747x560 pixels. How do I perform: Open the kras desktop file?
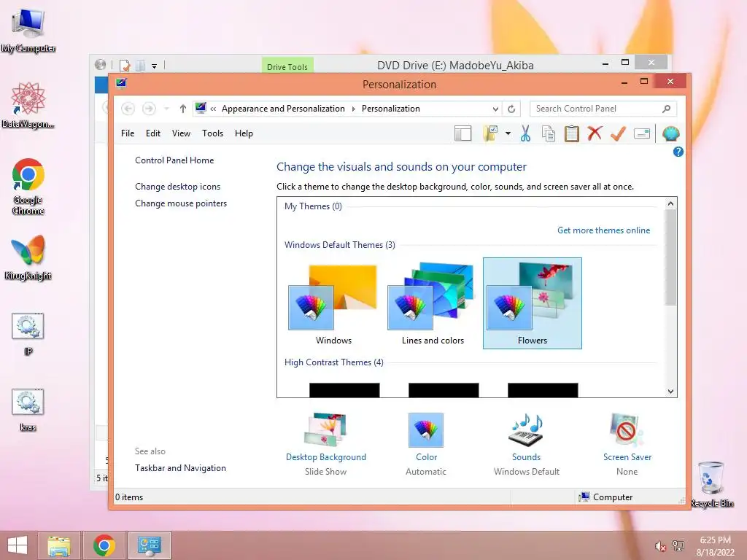tap(28, 410)
